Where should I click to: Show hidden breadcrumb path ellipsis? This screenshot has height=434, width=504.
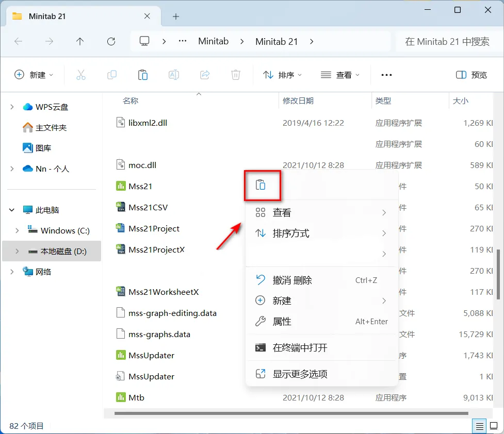(183, 41)
